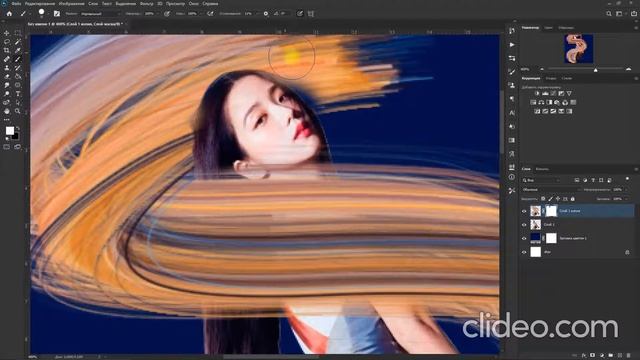Open the collapsed Actions panel play icon

click(512, 44)
